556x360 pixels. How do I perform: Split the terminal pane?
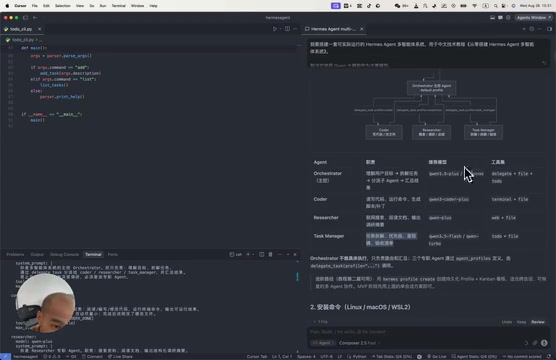(261, 254)
